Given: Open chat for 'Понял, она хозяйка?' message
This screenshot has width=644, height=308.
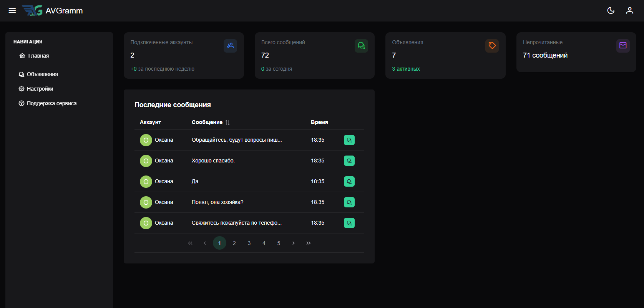Looking at the screenshot, I should coord(349,202).
